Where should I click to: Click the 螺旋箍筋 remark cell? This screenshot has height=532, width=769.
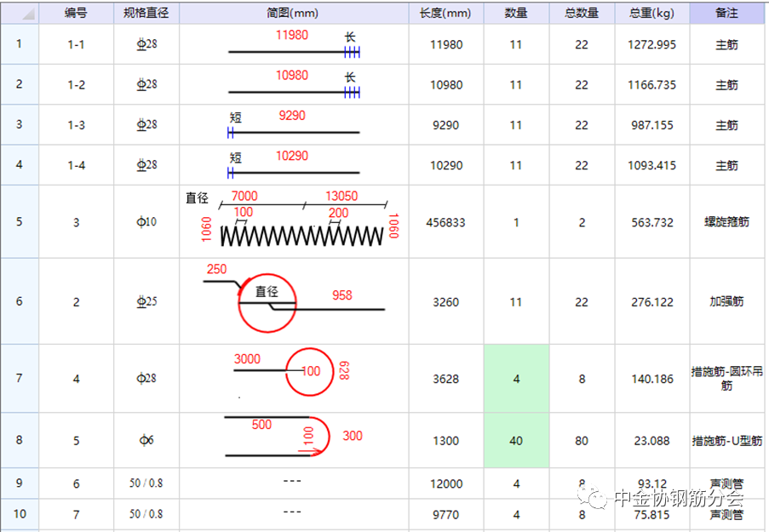[726, 222]
